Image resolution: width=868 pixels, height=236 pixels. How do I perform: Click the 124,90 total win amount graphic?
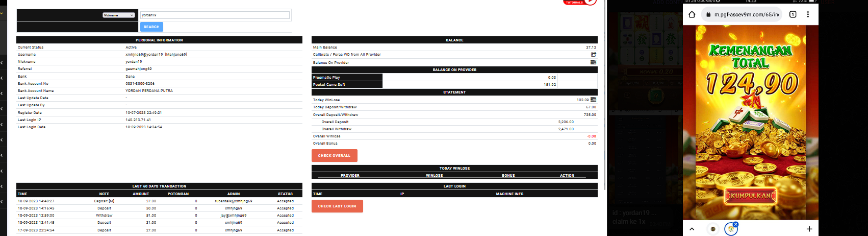(751, 83)
